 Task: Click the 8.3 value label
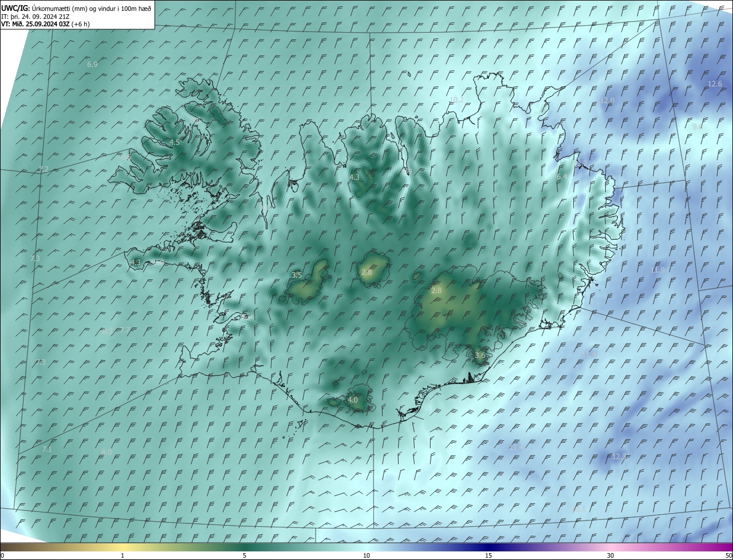(x=108, y=331)
